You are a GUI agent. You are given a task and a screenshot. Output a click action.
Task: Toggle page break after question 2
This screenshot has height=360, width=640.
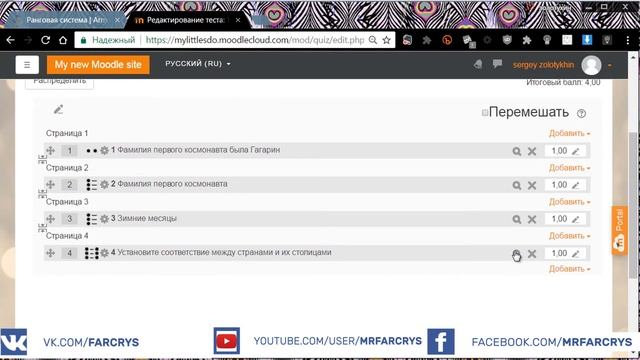(x=42, y=193)
